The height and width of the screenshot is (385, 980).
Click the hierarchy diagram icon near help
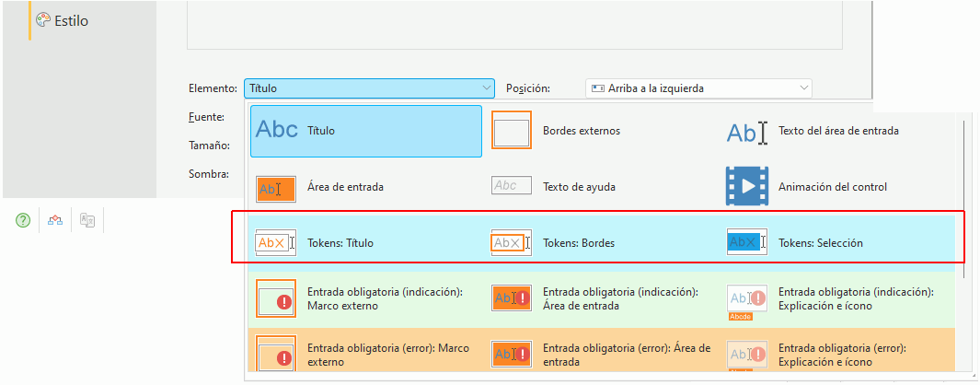click(55, 220)
